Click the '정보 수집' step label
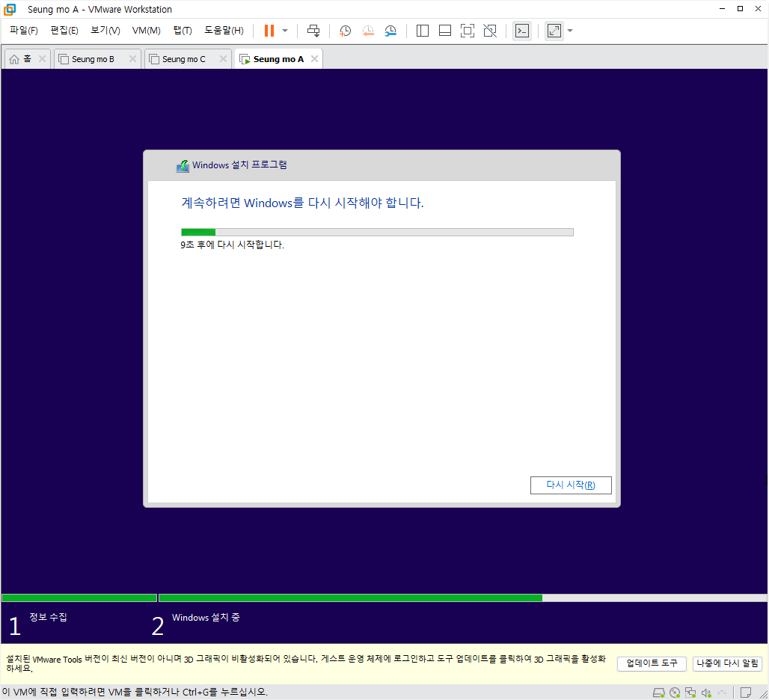 click(x=48, y=617)
